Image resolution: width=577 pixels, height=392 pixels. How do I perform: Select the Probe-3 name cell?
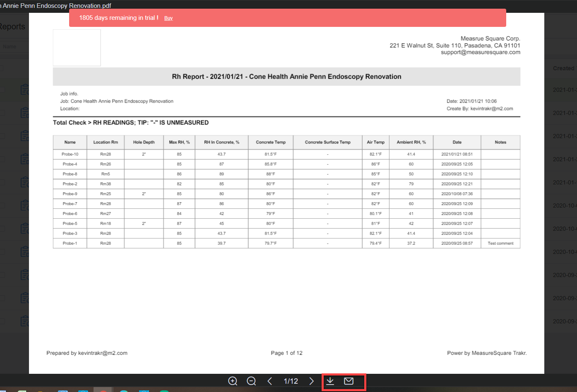(x=70, y=234)
